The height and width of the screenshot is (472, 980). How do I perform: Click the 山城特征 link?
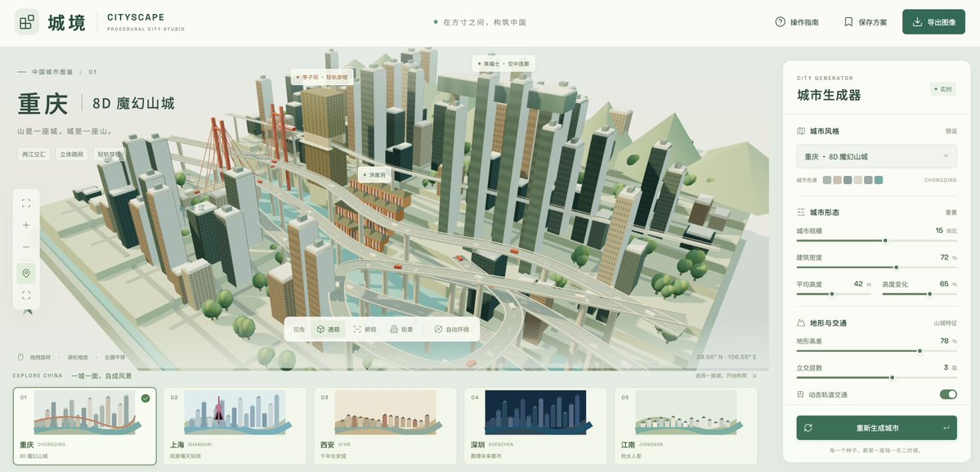pos(945,323)
